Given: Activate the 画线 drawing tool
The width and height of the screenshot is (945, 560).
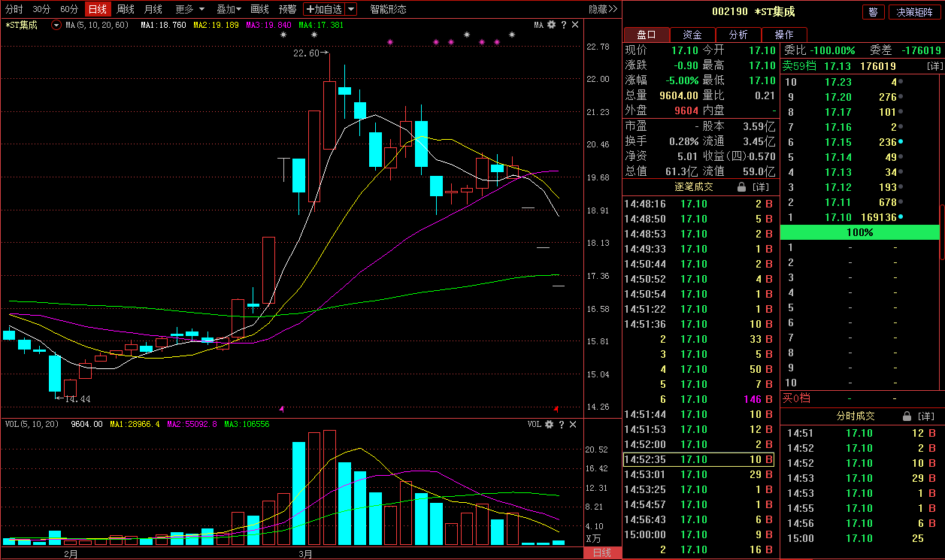Looking at the screenshot, I should click(x=260, y=9).
